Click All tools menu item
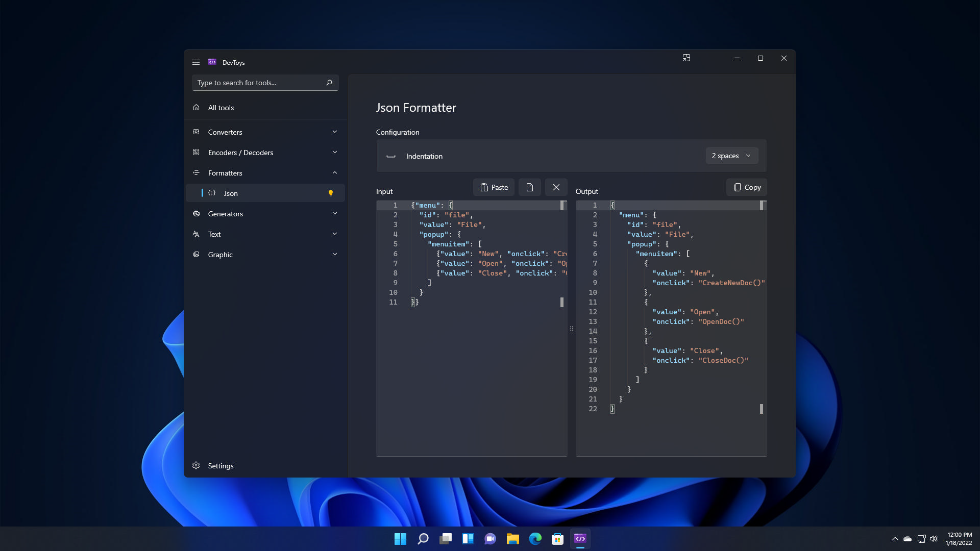The image size is (980, 551). [x=222, y=108]
